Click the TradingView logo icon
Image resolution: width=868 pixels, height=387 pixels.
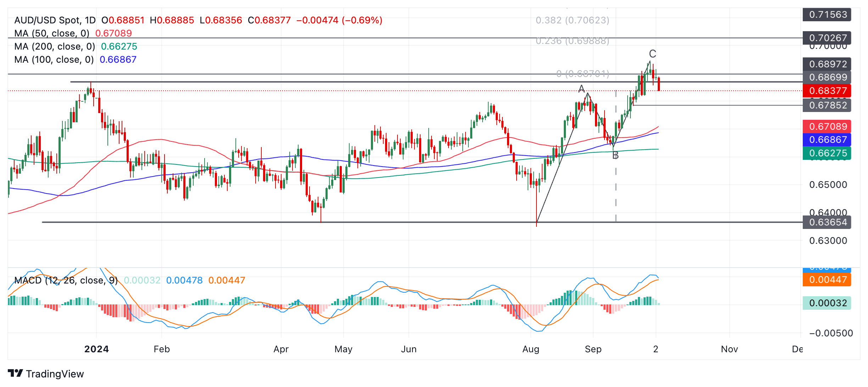click(x=15, y=373)
